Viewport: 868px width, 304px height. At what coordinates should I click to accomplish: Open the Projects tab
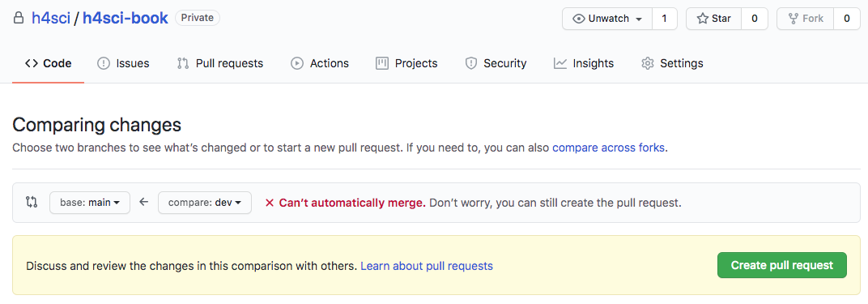pos(406,63)
